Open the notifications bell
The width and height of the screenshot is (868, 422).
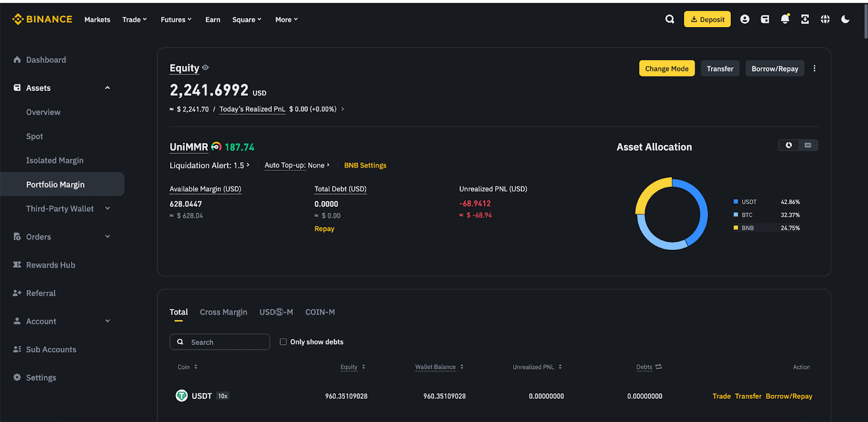[785, 19]
